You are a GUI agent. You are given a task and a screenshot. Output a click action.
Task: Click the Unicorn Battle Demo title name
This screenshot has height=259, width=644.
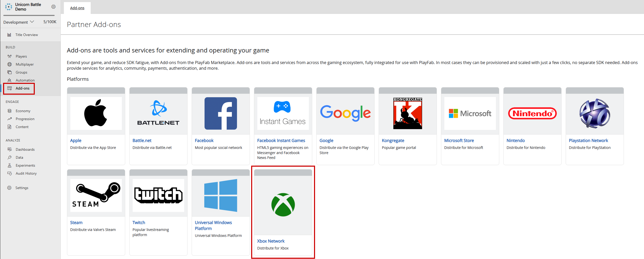coord(28,7)
